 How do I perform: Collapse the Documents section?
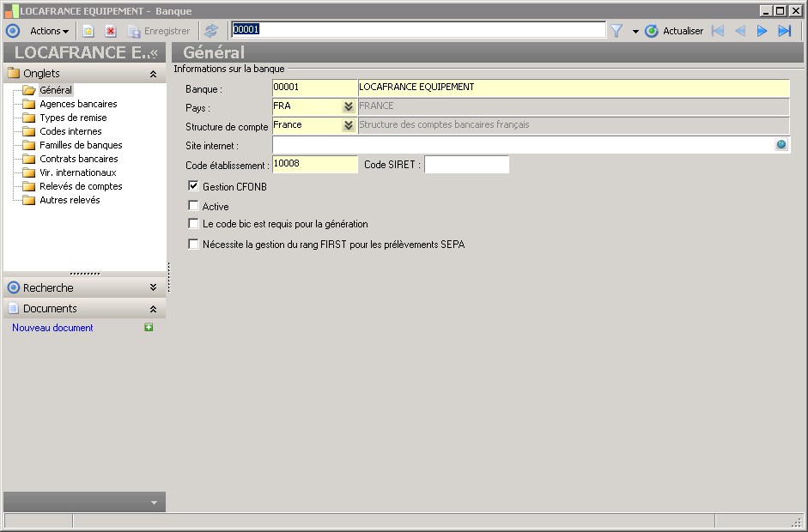[153, 309]
